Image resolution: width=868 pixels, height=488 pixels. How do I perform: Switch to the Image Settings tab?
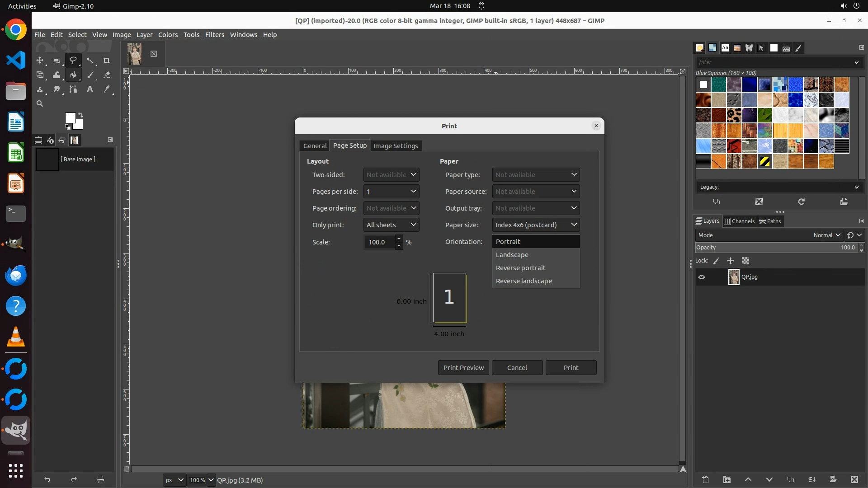click(396, 145)
